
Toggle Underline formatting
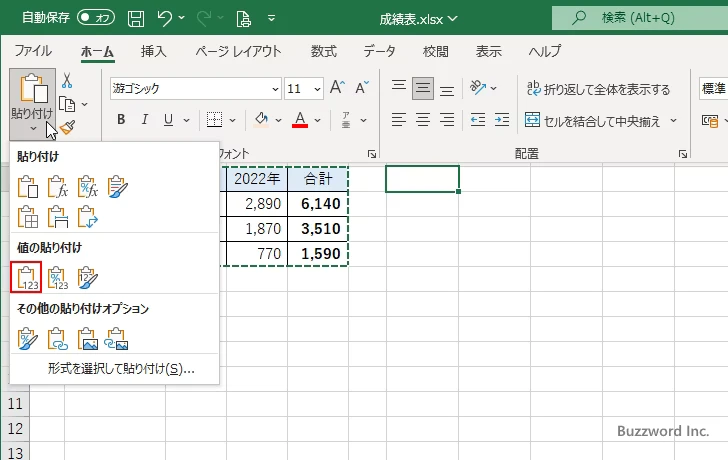point(169,120)
